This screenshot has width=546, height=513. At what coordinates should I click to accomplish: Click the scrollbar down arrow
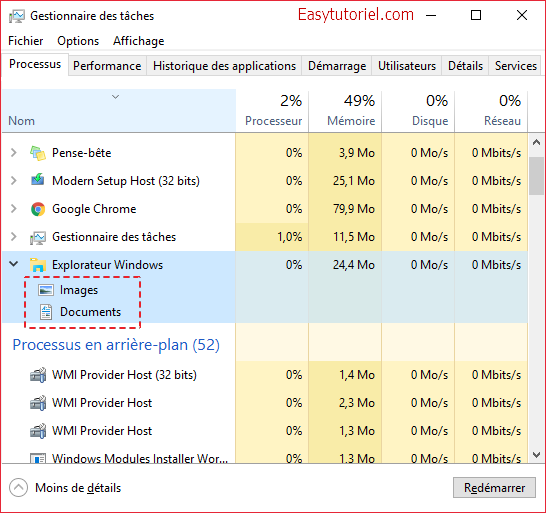(x=537, y=455)
